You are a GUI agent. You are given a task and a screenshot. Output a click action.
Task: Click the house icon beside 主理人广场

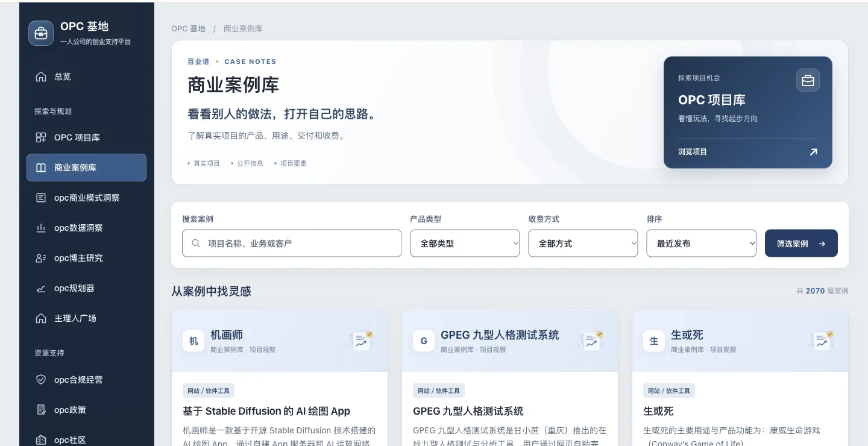click(41, 318)
